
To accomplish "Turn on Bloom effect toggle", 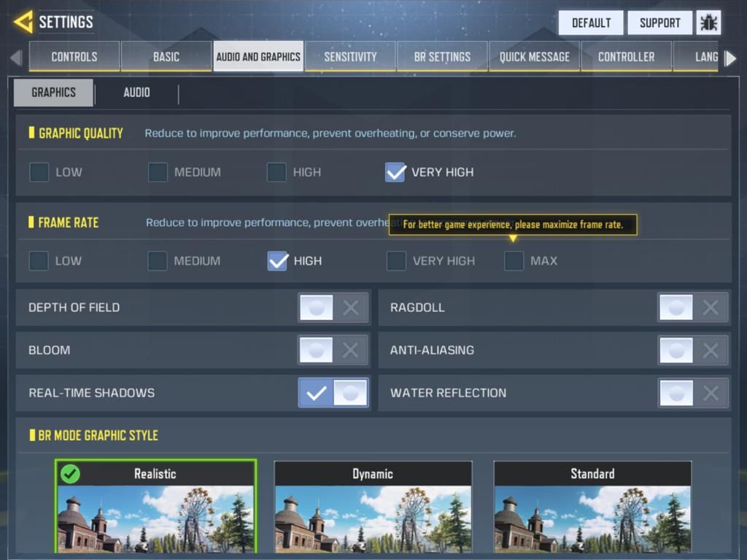I will tap(333, 350).
